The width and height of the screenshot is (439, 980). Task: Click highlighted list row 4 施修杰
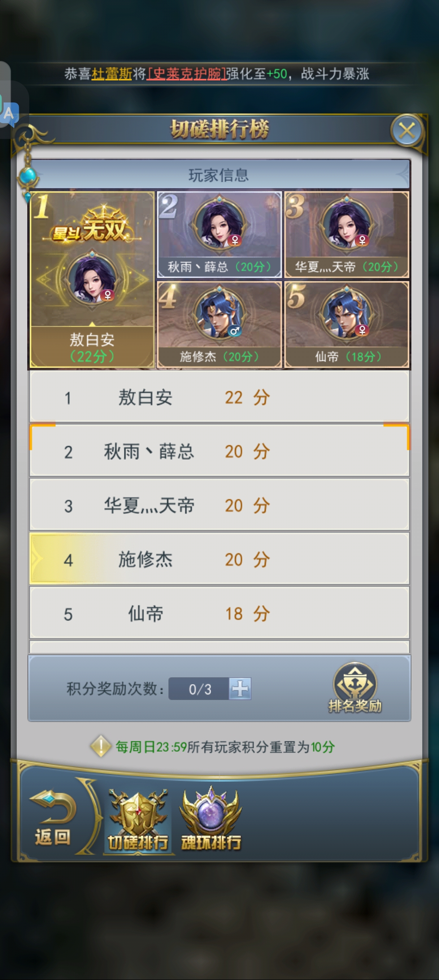coord(219,559)
